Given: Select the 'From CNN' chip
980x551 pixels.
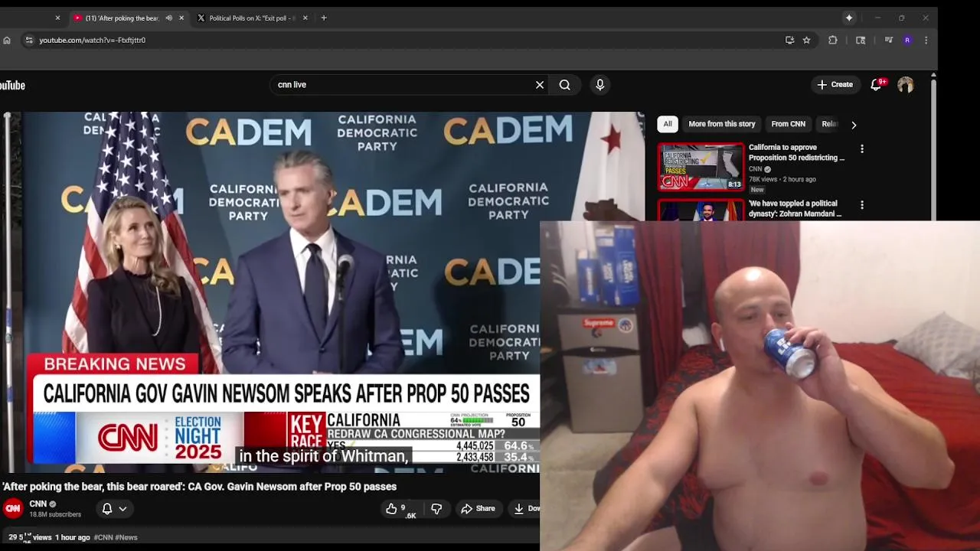Looking at the screenshot, I should point(788,124).
